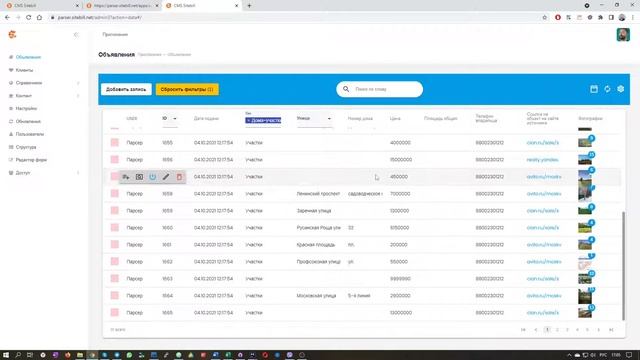This screenshot has height=360, width=640.
Task: Go to the previous table page
Action: pos(536,330)
